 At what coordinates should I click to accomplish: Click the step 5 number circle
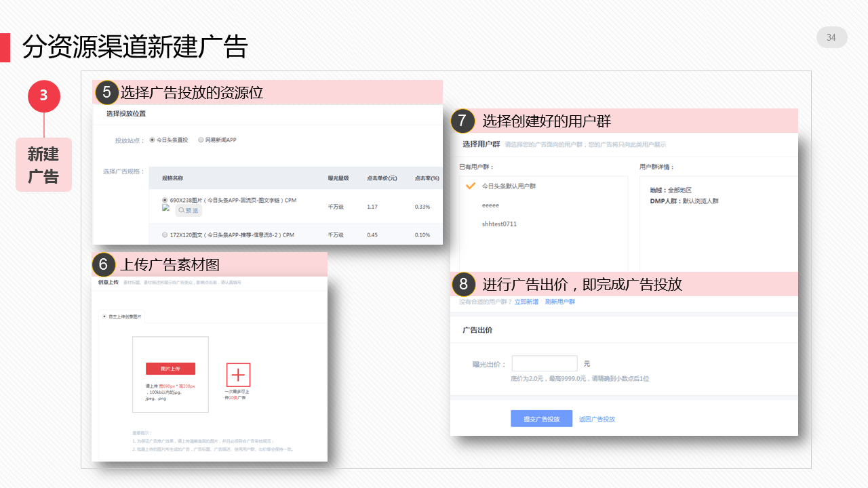[107, 92]
